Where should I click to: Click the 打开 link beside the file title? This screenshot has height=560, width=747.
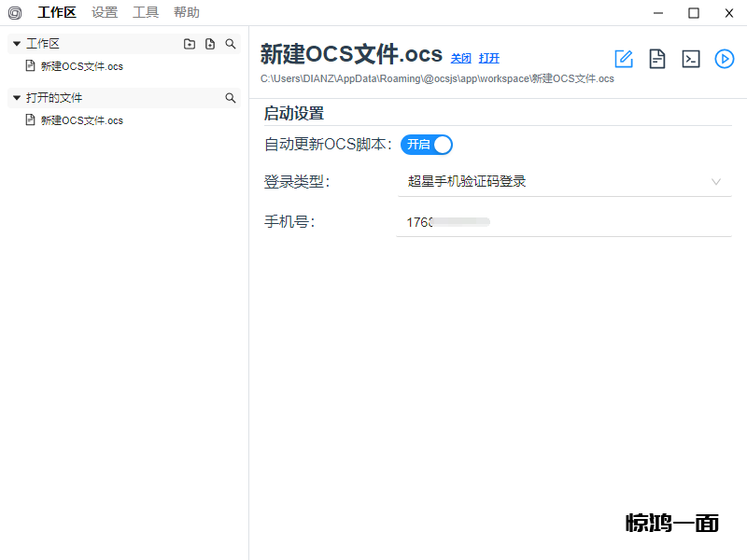click(489, 58)
